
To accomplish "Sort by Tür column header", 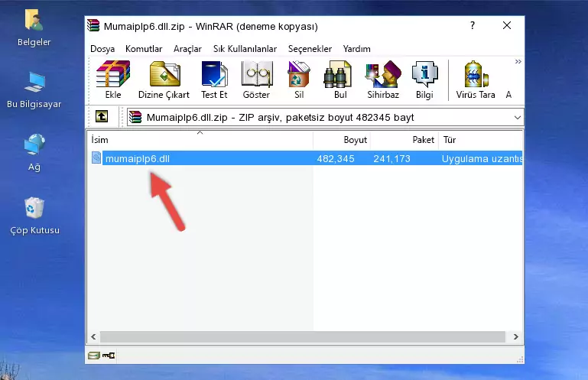I will (480, 140).
